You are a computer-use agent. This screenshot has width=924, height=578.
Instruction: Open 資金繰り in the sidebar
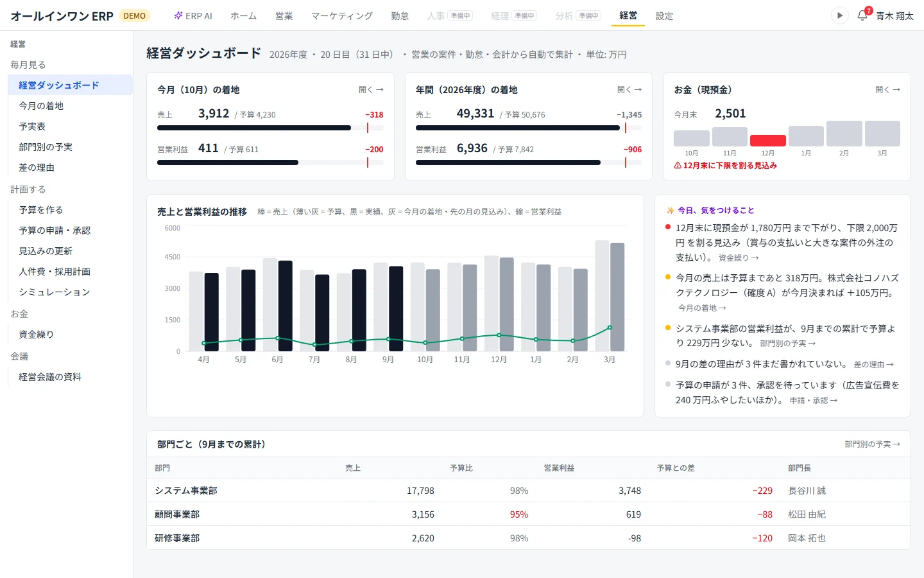click(x=70, y=335)
